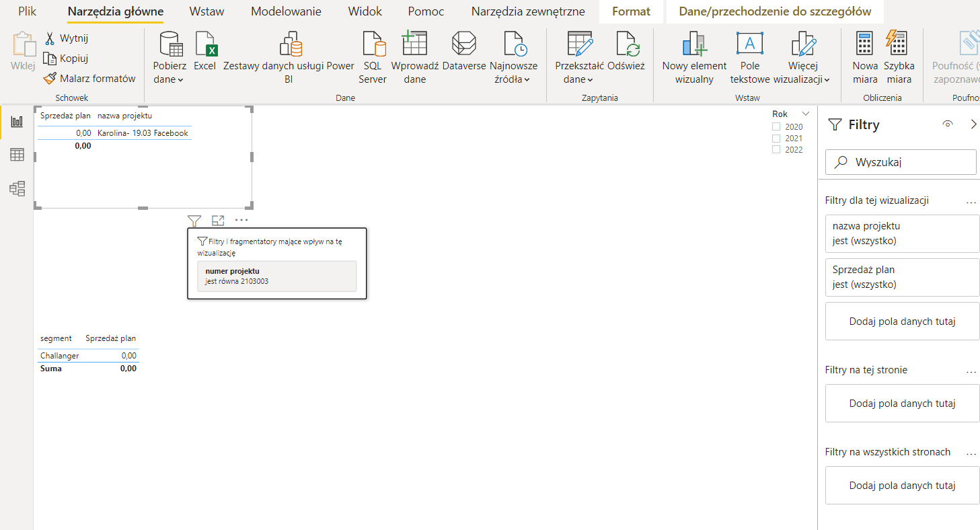The width and height of the screenshot is (980, 530).
Task: Open Więcej wizualizacji dropdown
Action: 802,58
